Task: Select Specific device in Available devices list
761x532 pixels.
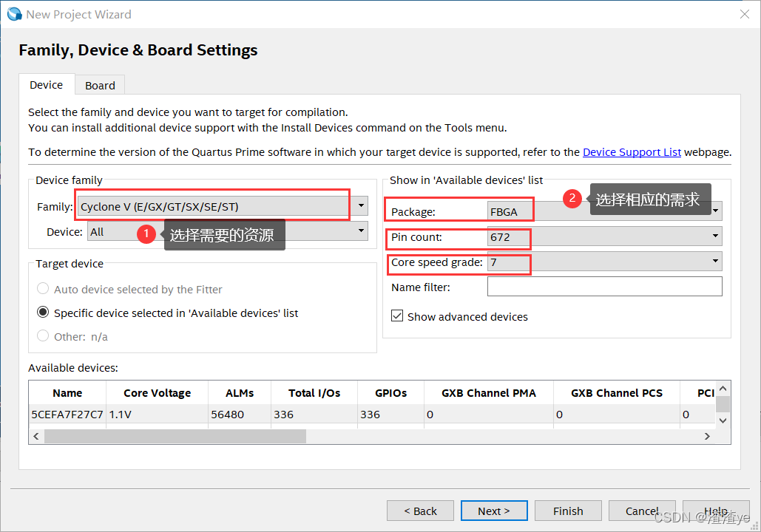Action: pyautogui.click(x=43, y=313)
